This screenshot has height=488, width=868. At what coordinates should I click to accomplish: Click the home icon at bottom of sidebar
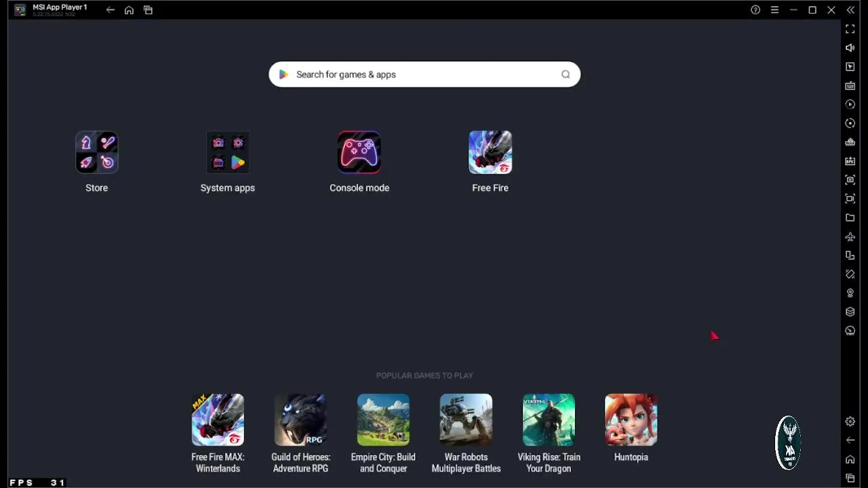850,460
